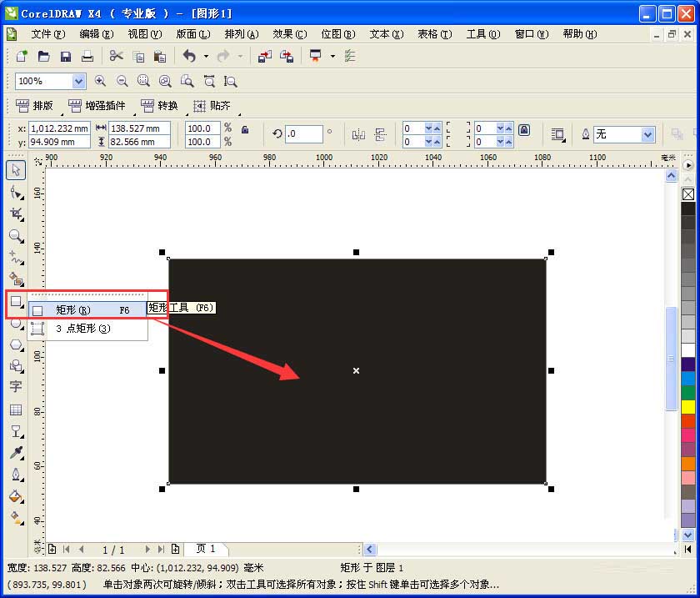Select the Shape tool
This screenshot has height=598, width=700.
click(15, 192)
